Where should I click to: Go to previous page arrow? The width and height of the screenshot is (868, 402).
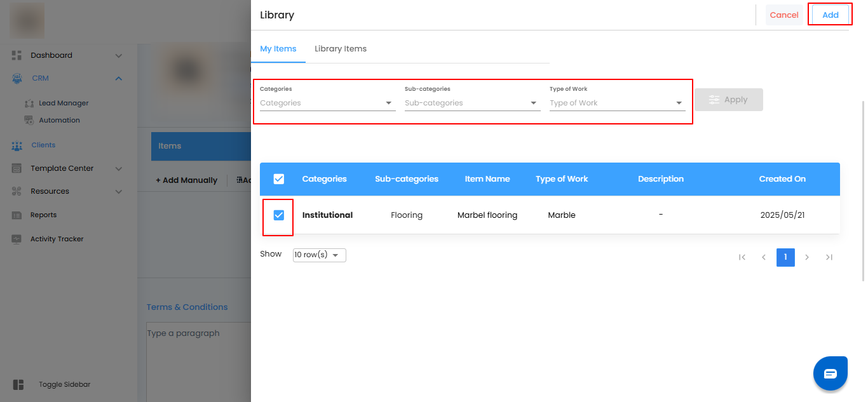point(763,257)
